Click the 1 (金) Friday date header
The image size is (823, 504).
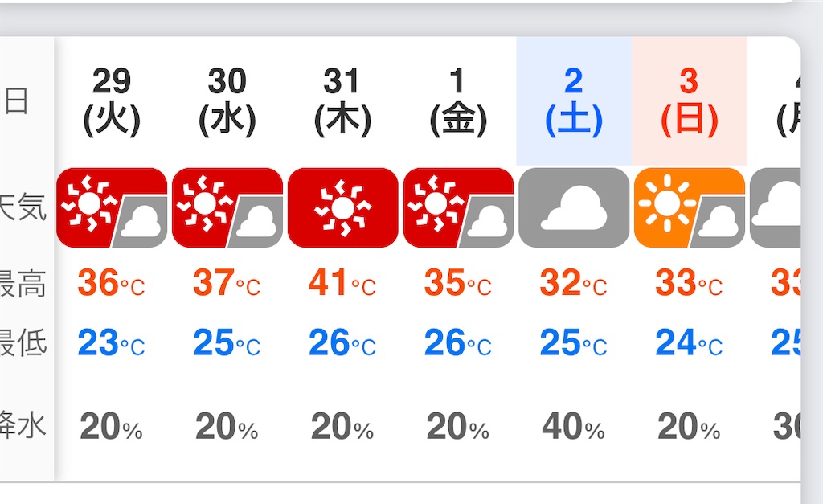point(458,101)
